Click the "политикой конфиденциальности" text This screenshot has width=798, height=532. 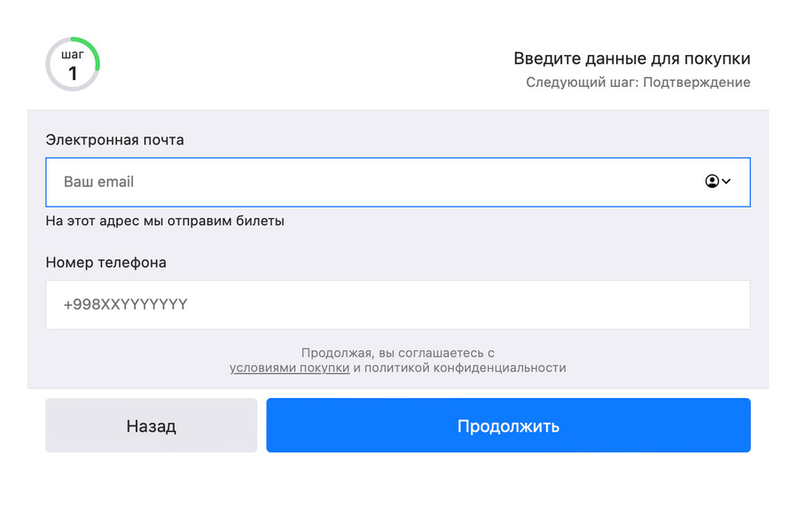tap(465, 368)
